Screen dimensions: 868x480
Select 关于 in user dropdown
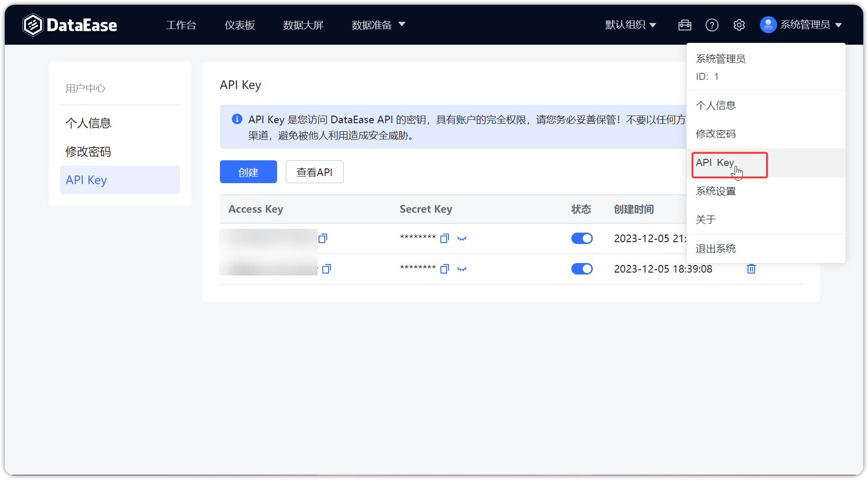tap(766, 220)
